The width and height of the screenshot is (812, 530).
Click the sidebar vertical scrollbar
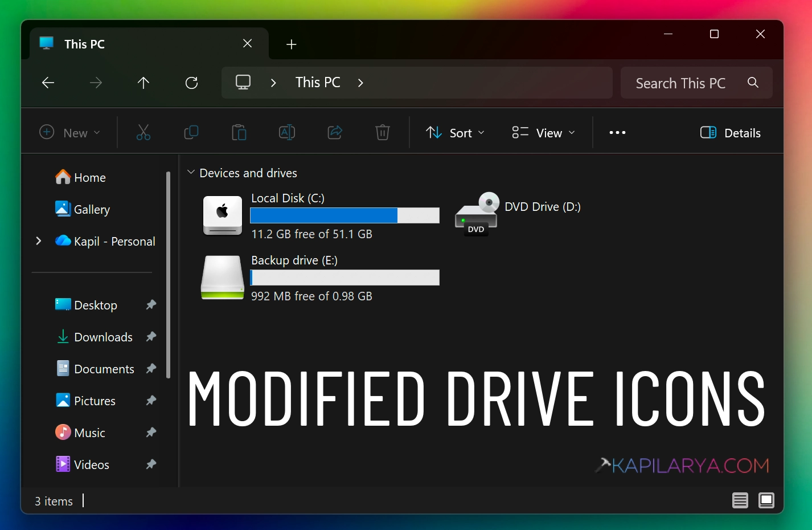[168, 275]
